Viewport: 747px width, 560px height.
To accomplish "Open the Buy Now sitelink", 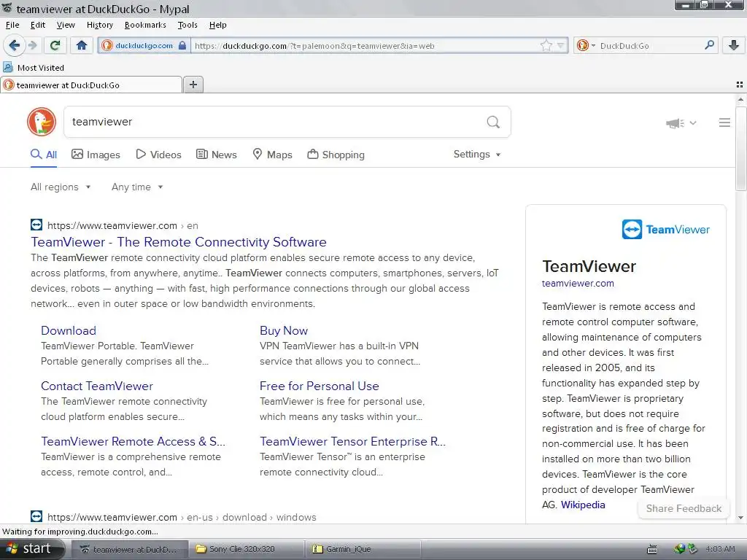I will click(284, 330).
